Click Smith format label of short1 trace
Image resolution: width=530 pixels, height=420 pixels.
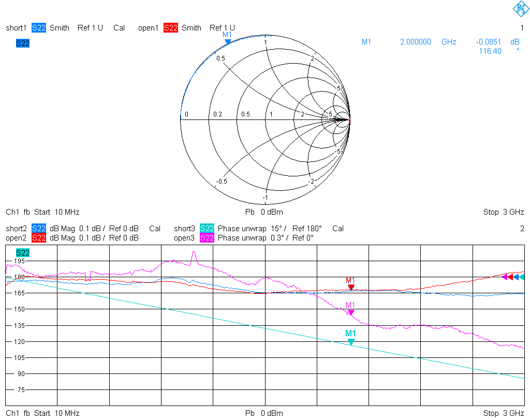59,28
